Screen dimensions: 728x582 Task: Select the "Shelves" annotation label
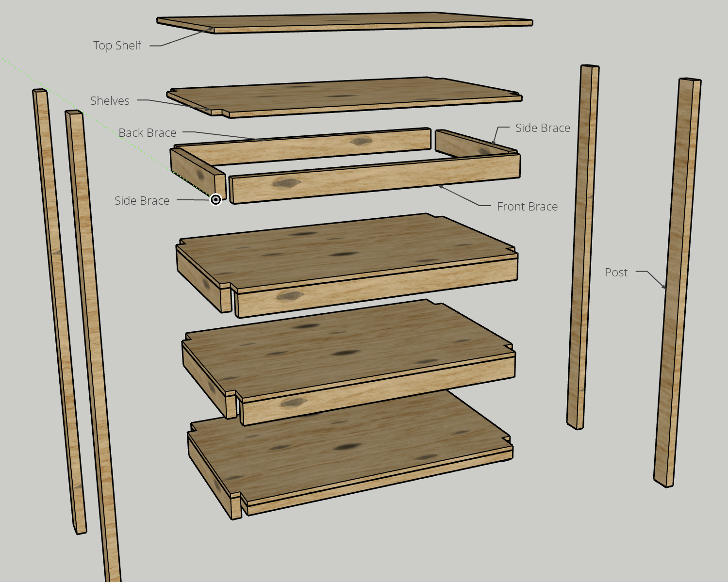tap(110, 101)
